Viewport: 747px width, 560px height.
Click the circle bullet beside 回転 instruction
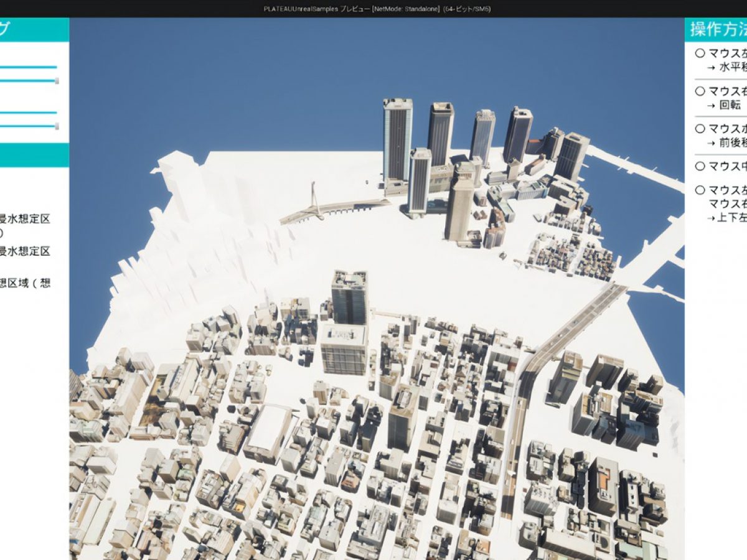700,91
